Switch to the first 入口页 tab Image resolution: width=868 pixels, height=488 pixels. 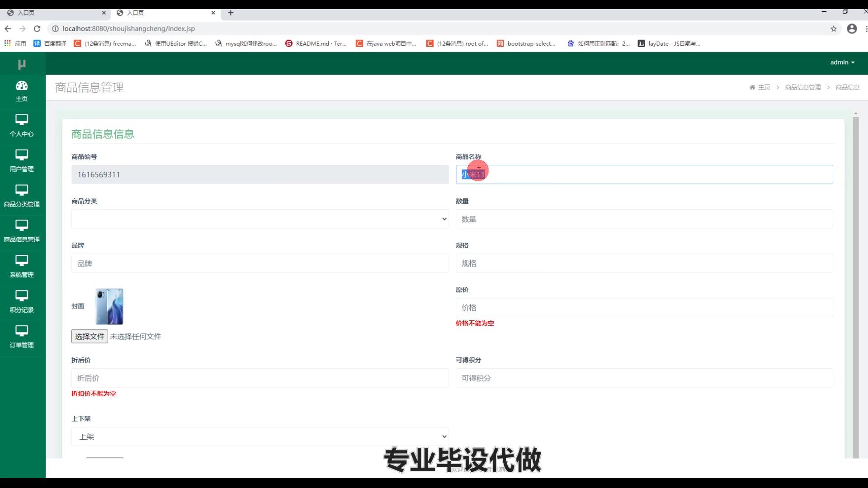point(54,13)
